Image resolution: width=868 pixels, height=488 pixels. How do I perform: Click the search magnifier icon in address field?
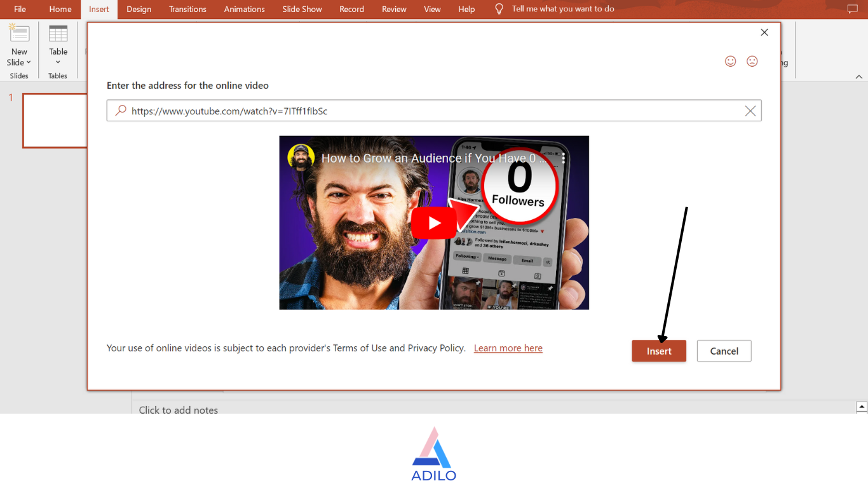tap(121, 111)
